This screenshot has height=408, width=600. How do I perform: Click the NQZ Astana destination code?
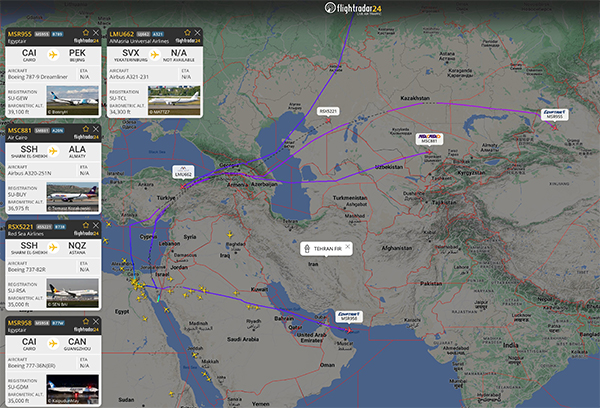click(x=77, y=246)
